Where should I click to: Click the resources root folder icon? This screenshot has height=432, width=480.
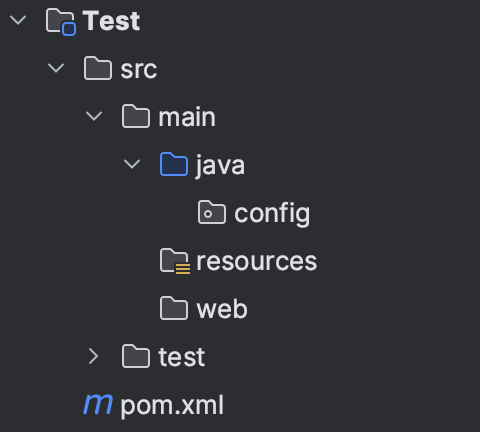pos(175,261)
